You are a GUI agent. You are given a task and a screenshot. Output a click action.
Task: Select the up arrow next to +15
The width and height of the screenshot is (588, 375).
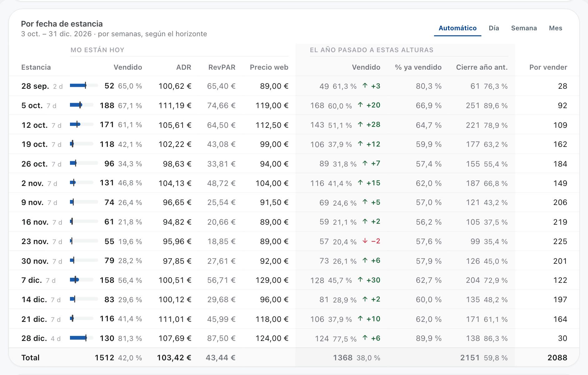click(x=360, y=182)
